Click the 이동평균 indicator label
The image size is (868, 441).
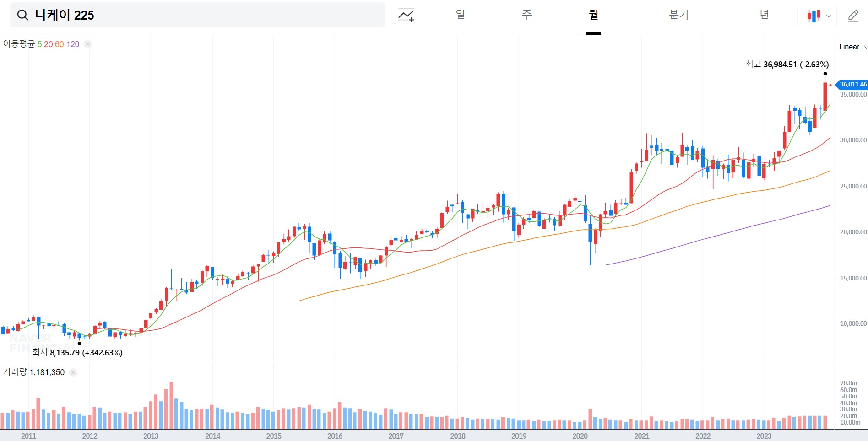pyautogui.click(x=19, y=44)
